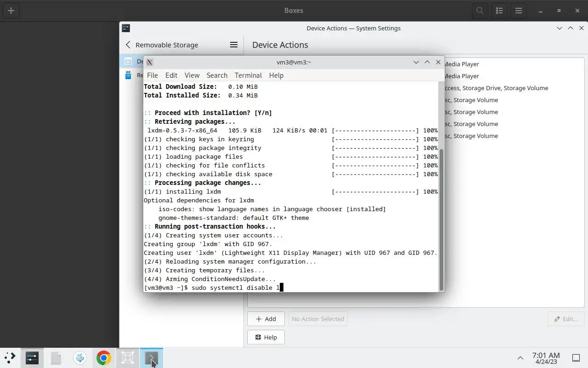Open the terminal Search menu
Viewport: 588px width, 368px height.
217,75
